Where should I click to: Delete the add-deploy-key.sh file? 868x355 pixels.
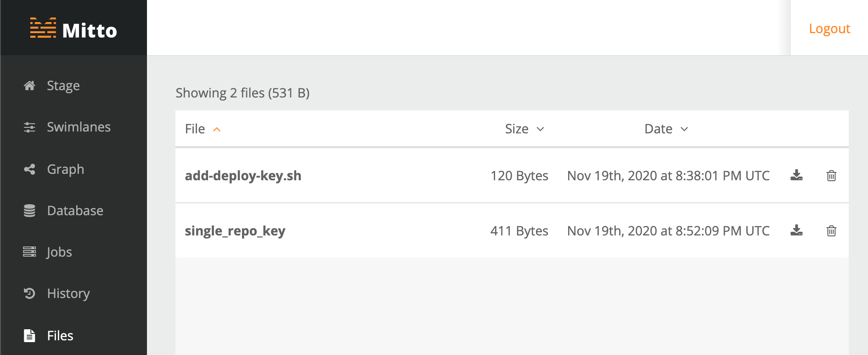point(831,175)
